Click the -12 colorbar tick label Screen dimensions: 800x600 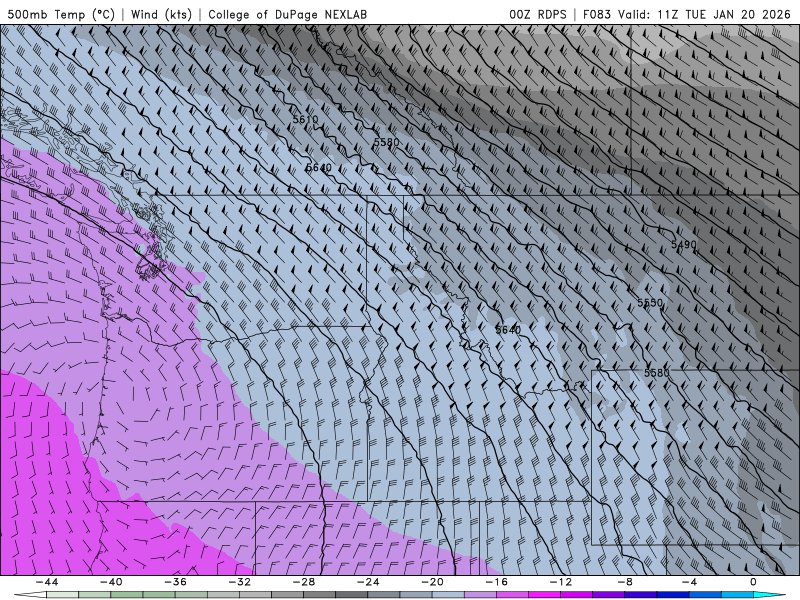click(561, 582)
